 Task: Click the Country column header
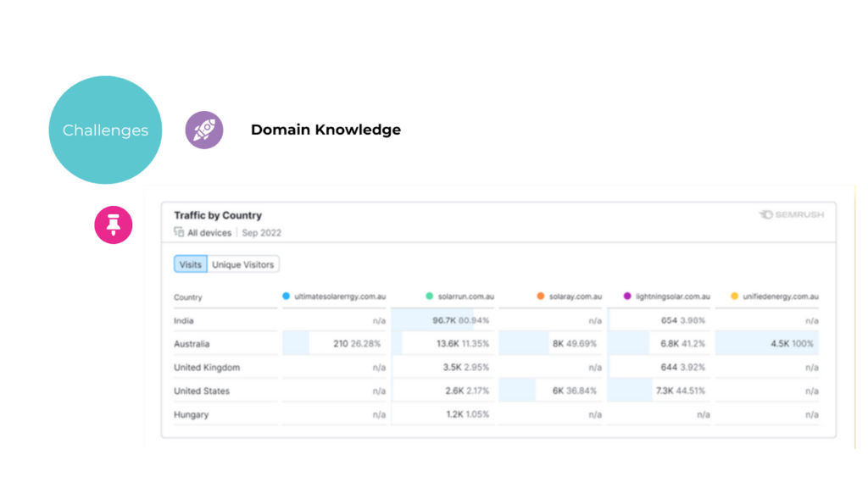click(x=188, y=297)
